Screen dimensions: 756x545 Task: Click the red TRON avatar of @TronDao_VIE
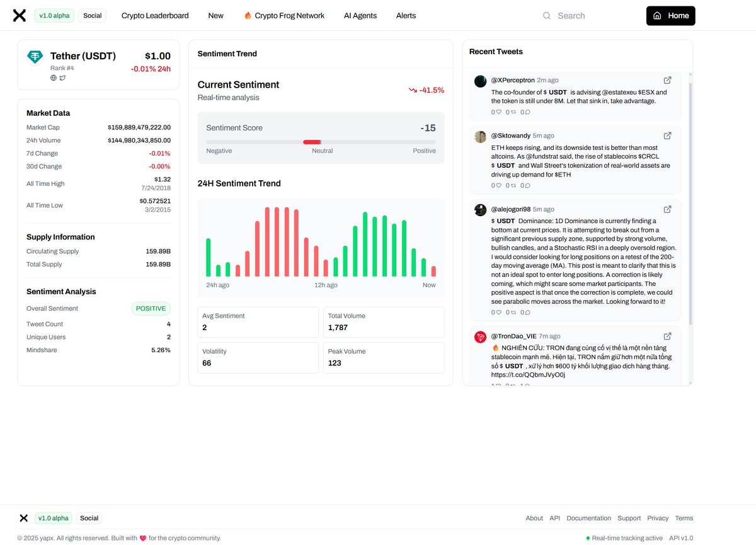point(481,338)
